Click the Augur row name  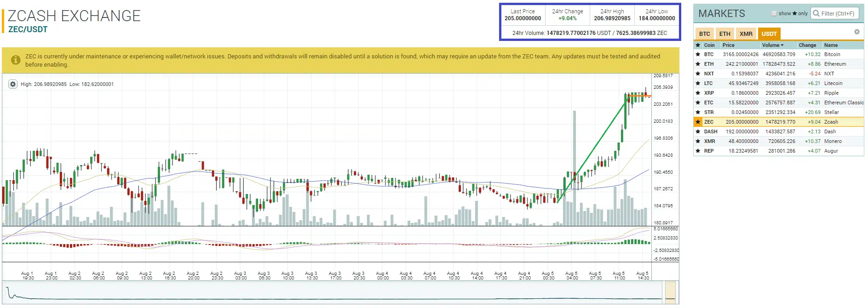(831, 151)
